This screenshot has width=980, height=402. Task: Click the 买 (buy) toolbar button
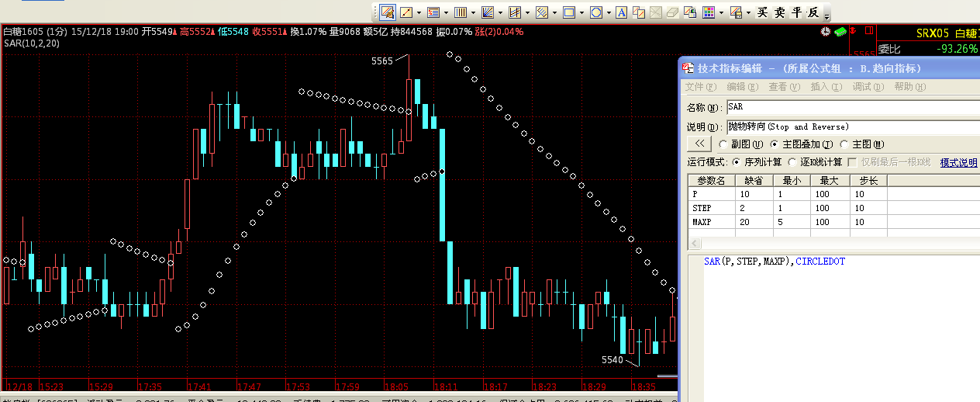(x=762, y=12)
